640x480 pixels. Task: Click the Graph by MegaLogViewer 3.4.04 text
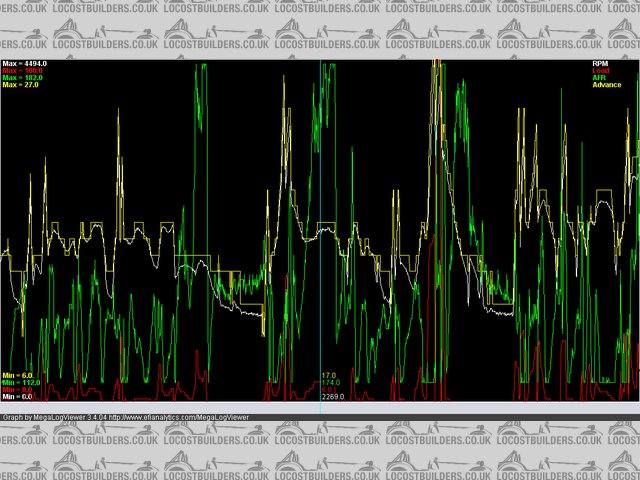53,417
